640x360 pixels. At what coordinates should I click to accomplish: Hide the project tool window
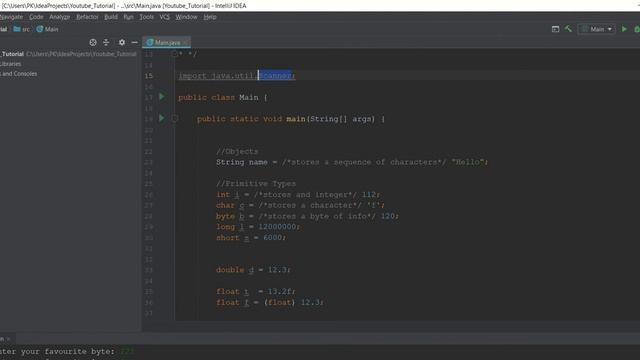pos(134,42)
